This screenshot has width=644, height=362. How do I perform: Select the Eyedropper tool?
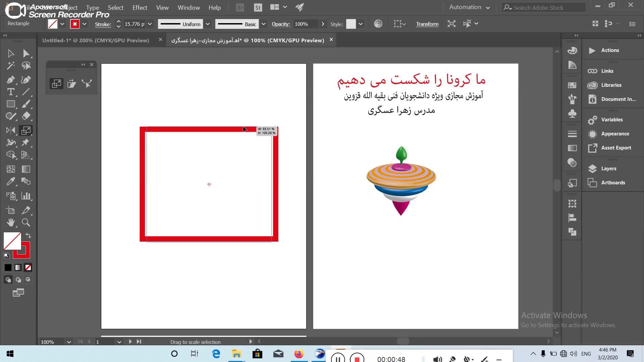click(x=10, y=182)
